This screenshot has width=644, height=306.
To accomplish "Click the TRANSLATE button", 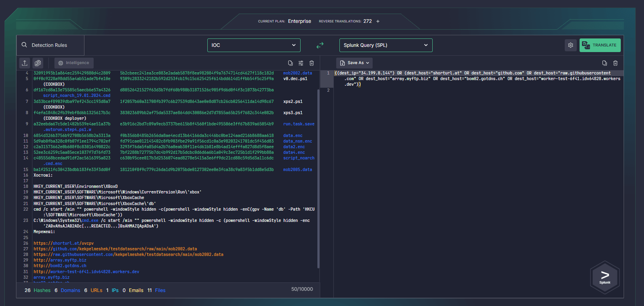I will click(600, 45).
